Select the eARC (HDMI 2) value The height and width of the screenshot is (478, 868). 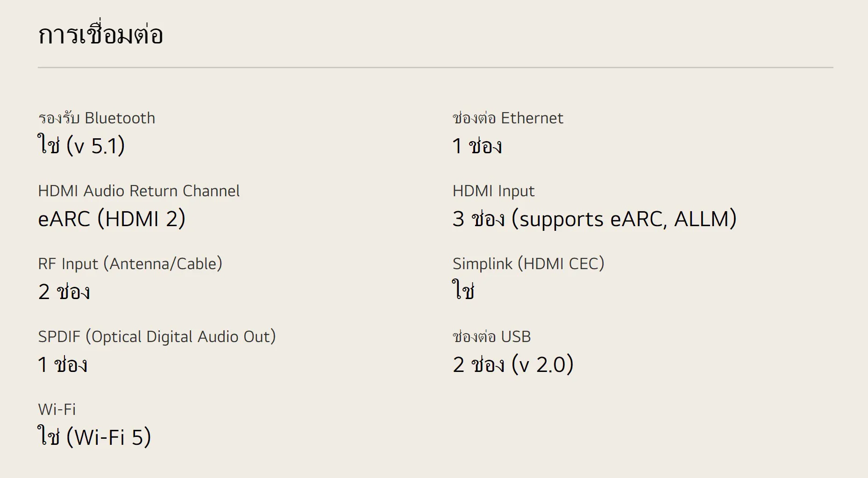pyautogui.click(x=112, y=219)
